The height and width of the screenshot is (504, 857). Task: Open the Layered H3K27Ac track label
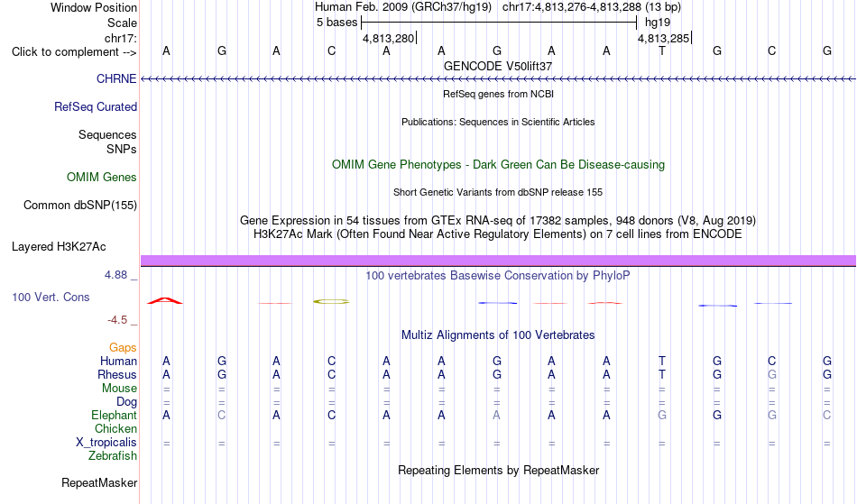tap(59, 246)
